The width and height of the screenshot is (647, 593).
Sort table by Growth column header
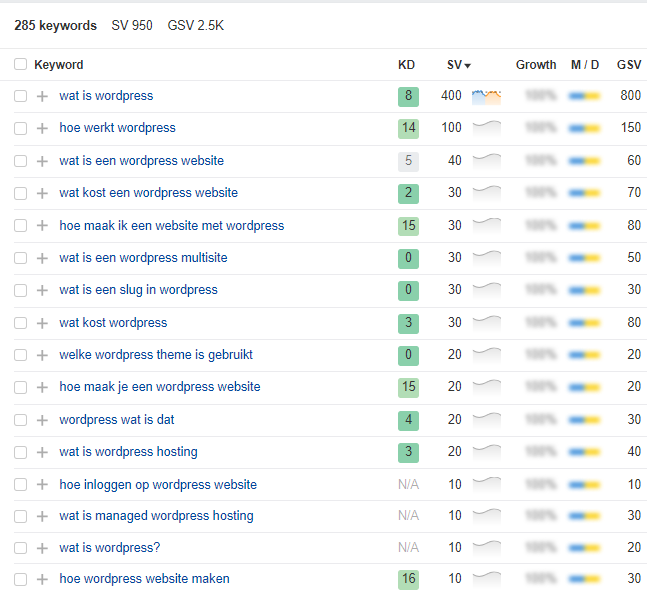click(x=536, y=65)
